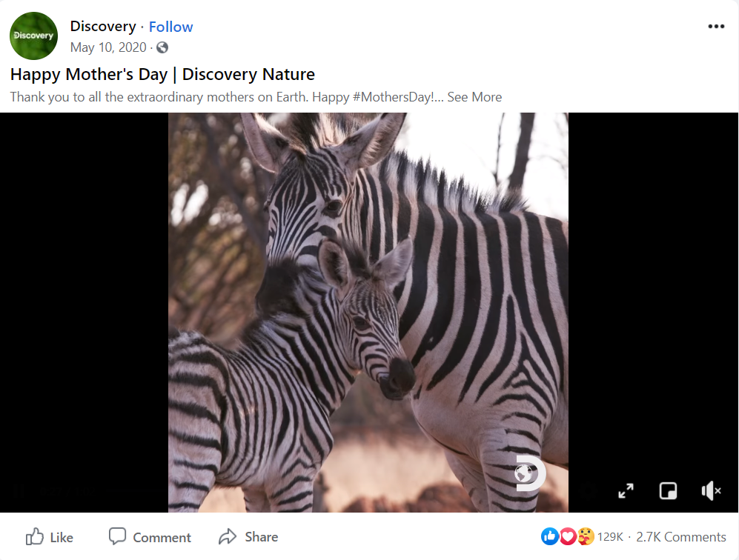
Task: Click the public globe audience icon
Action: pyautogui.click(x=162, y=47)
